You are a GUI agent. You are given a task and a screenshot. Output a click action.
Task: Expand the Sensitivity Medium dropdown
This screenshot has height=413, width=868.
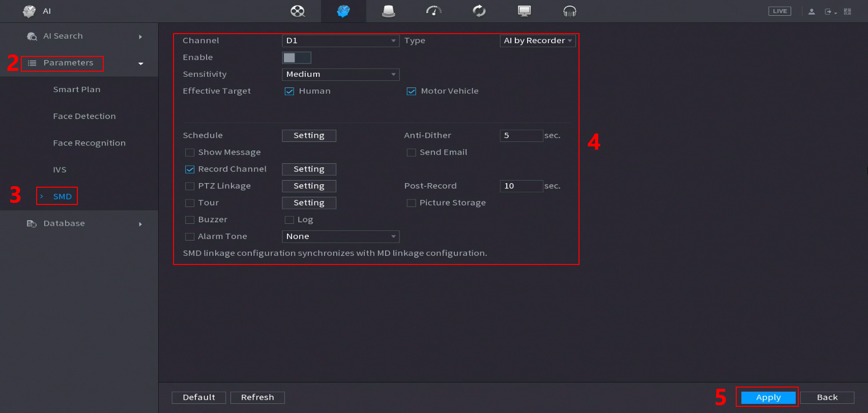pyautogui.click(x=340, y=74)
